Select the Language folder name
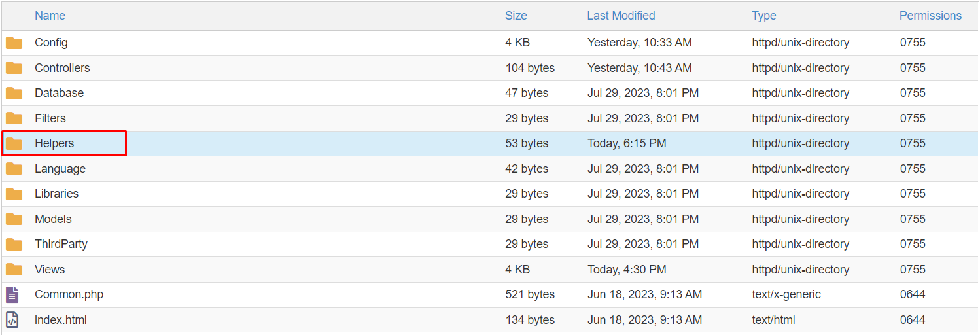 click(60, 169)
